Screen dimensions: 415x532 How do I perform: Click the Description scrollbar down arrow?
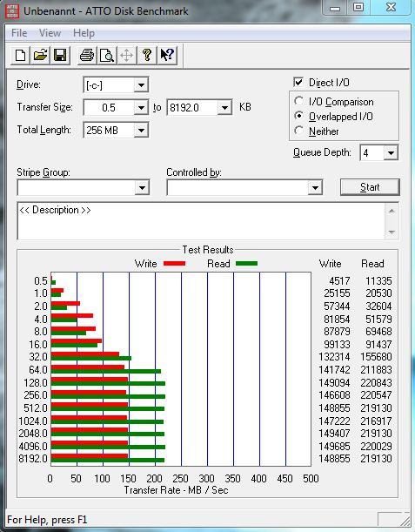392,232
